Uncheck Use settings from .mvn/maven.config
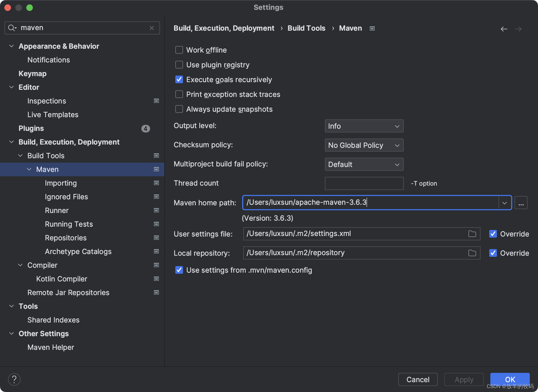The image size is (538, 392). click(179, 270)
